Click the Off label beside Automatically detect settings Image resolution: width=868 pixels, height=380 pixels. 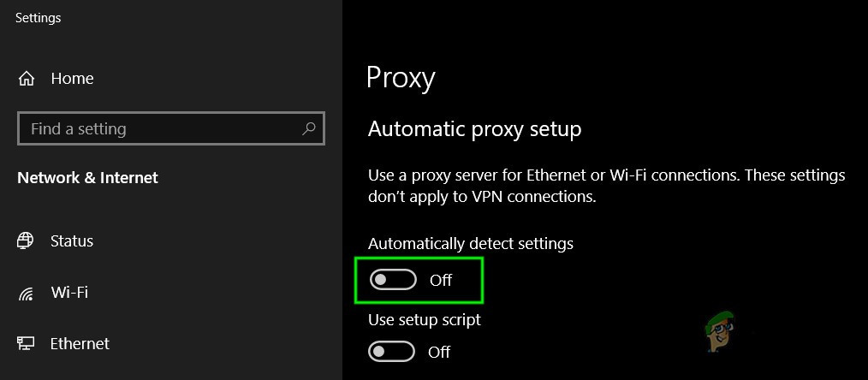pos(441,280)
